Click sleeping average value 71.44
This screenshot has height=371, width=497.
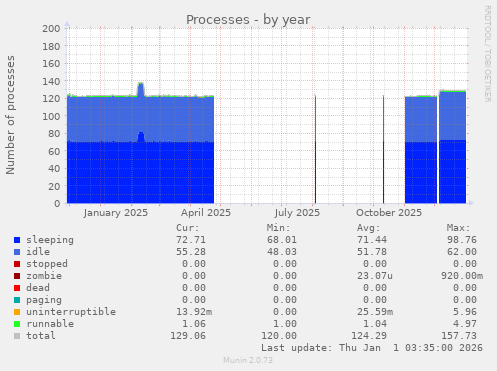tap(372, 240)
